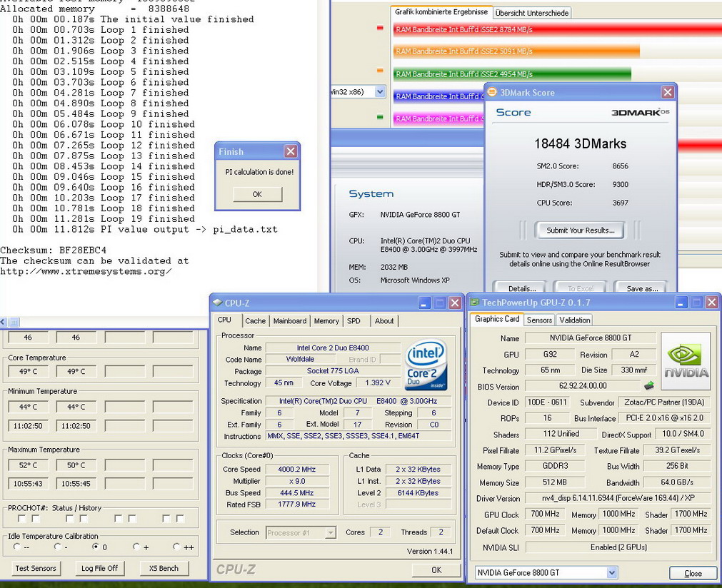722x588 pixels.
Task: Click Submit Your Results button
Action: 580,230
